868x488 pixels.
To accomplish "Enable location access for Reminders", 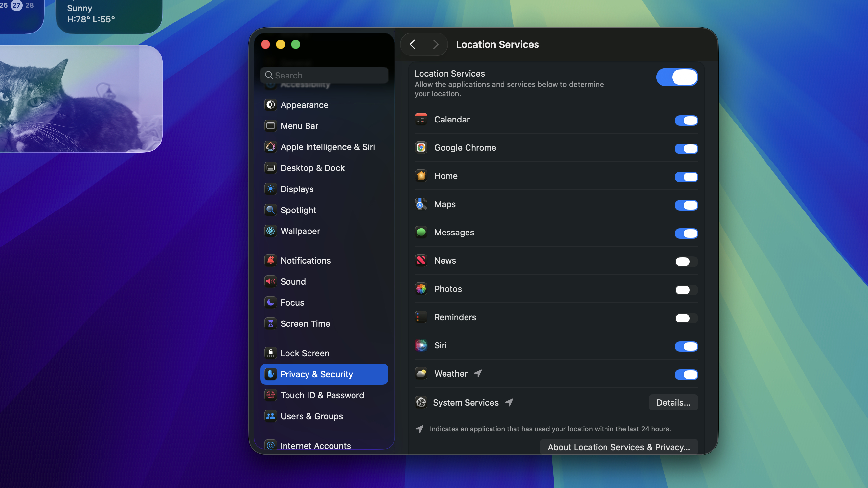I will [x=686, y=318].
